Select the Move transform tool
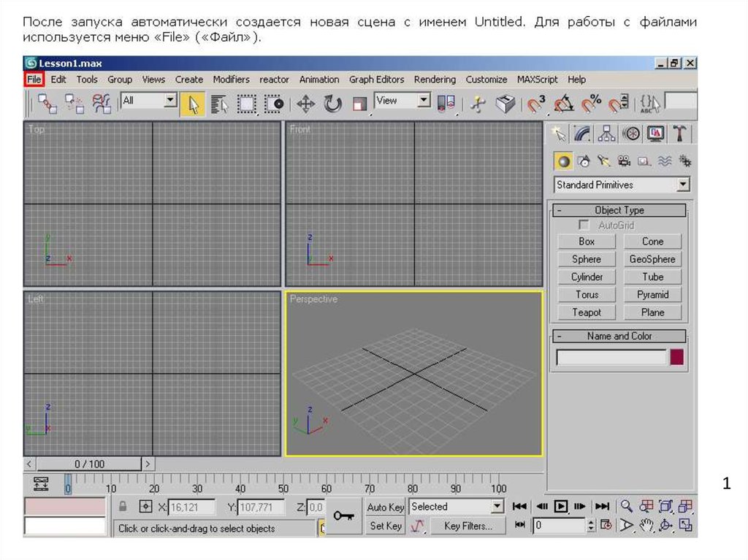The width and height of the screenshot is (748, 560). [x=305, y=104]
